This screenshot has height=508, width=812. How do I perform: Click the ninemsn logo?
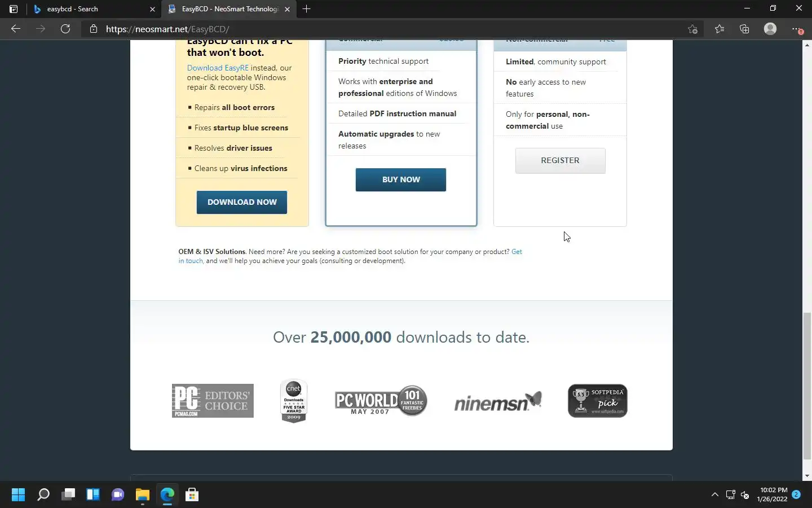pos(498,401)
